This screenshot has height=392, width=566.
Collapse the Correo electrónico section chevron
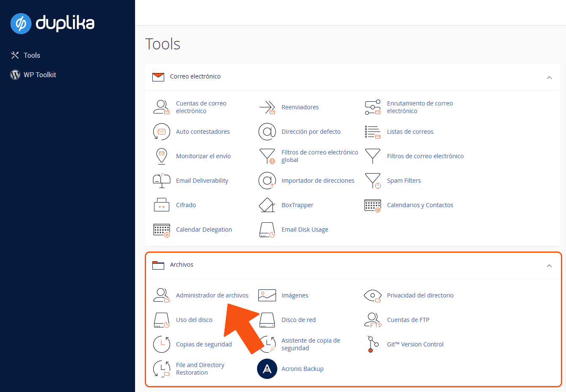(550, 78)
